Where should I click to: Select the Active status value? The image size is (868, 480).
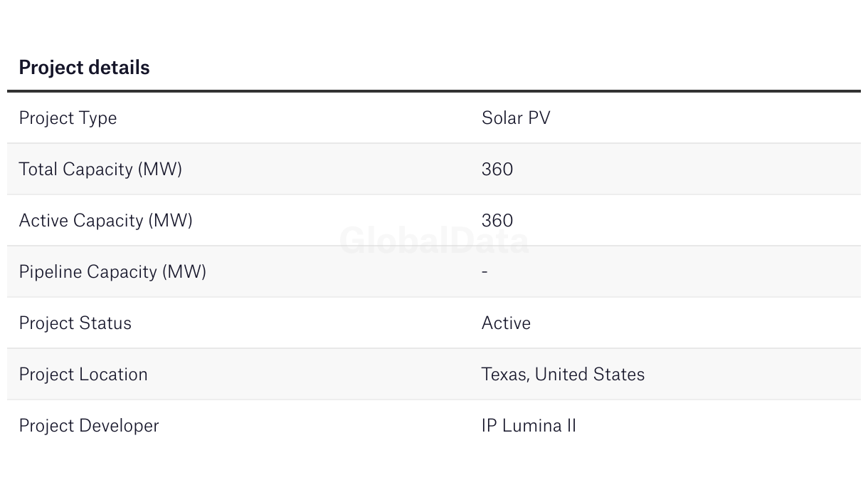point(506,323)
